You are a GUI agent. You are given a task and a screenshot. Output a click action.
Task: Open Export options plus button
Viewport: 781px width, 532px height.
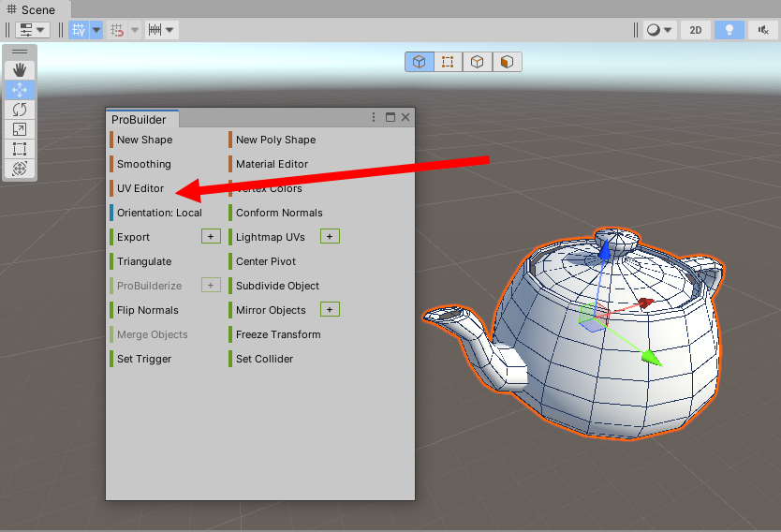(211, 237)
